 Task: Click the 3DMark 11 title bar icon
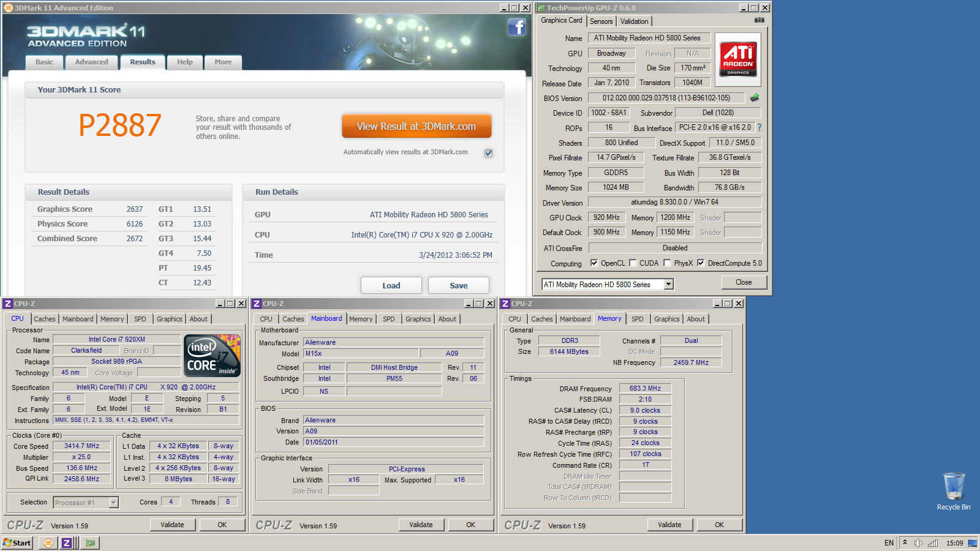click(x=9, y=8)
